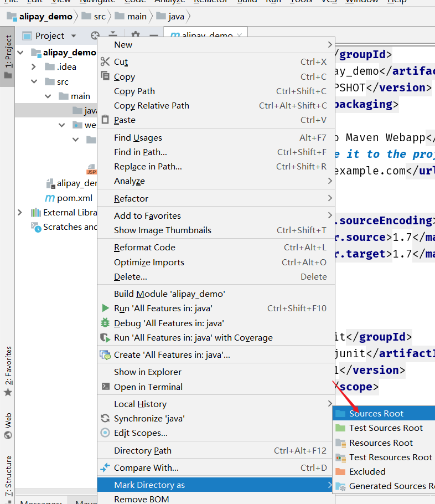Screen dimensions: 435x504
Task: Click the locate target icon in Project toolbar
Action: (95, 35)
